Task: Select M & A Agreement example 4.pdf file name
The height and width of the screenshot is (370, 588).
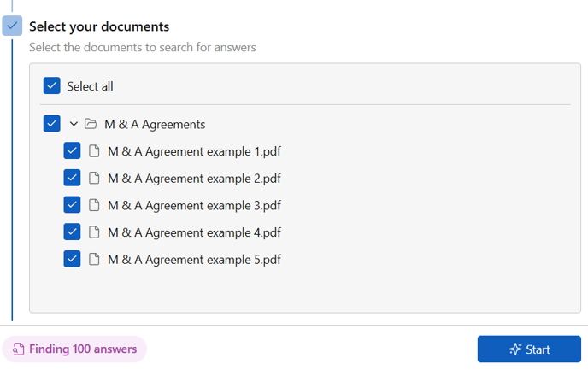Action: coord(194,232)
